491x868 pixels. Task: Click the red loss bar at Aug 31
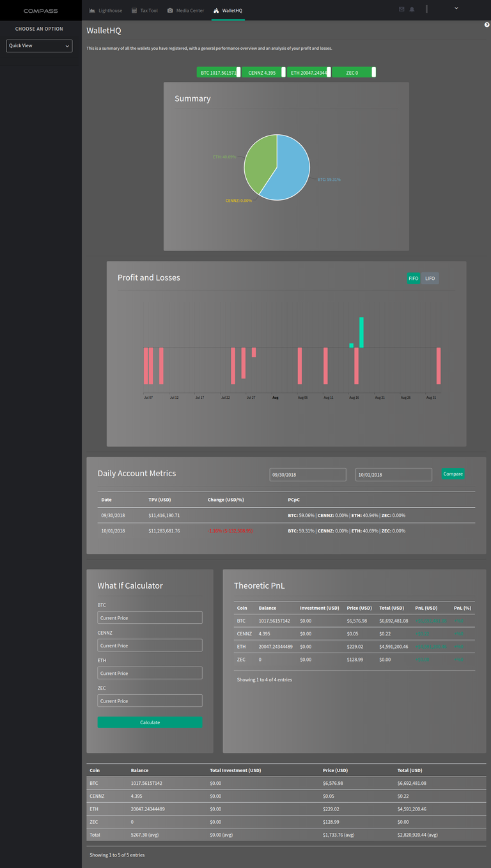coord(439,366)
